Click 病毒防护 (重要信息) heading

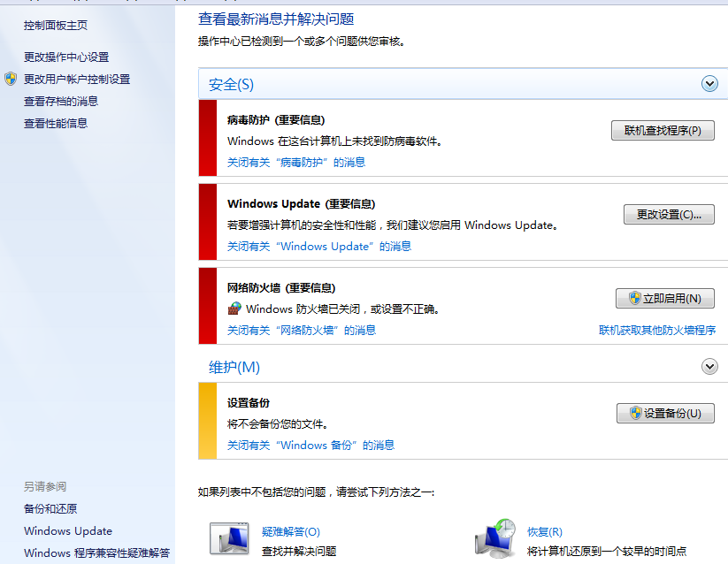pyautogui.click(x=276, y=120)
